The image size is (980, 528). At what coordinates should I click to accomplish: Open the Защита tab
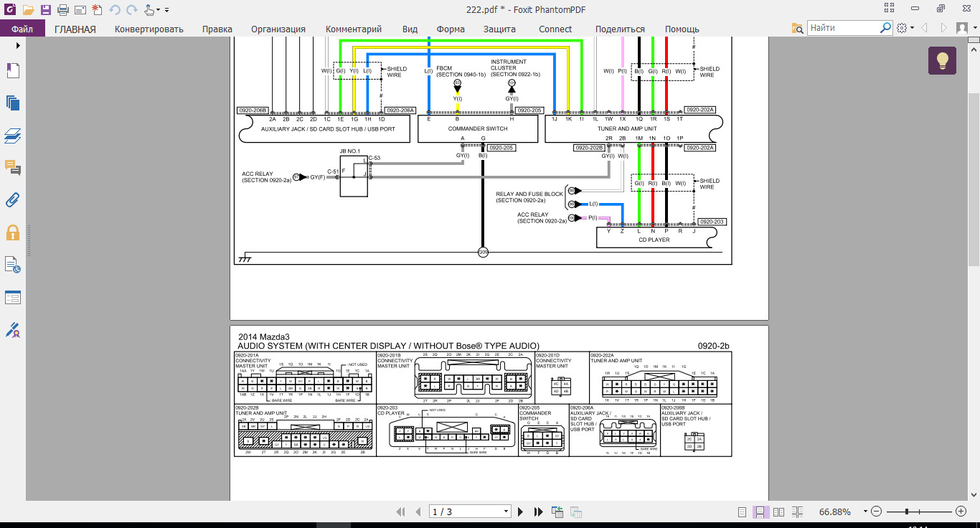(x=499, y=29)
